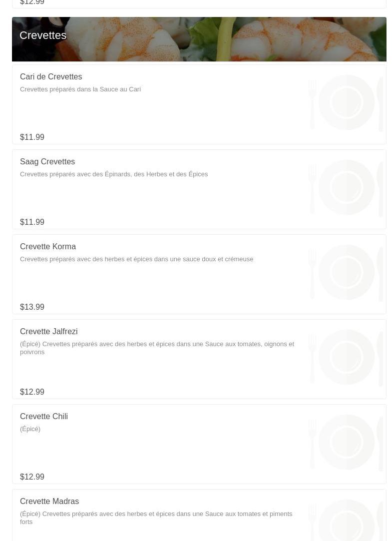Select the Crevette Korma dish name
This screenshot has width=392, height=541.
coord(48,247)
